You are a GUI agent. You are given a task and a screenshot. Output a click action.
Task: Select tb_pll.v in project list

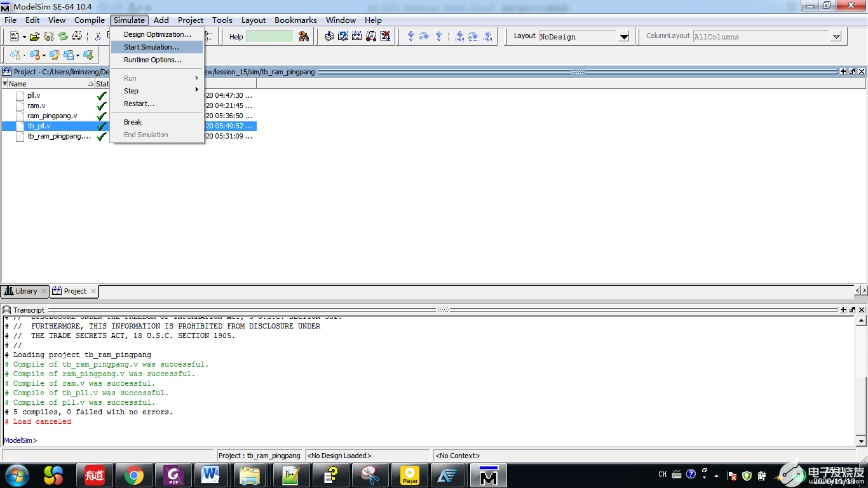coord(39,126)
